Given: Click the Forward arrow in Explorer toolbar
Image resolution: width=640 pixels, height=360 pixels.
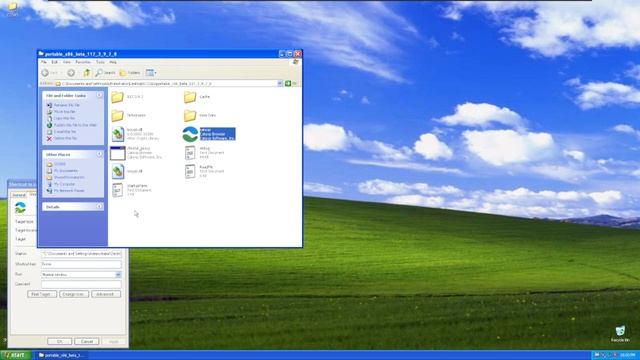Looking at the screenshot, I should point(71,73).
